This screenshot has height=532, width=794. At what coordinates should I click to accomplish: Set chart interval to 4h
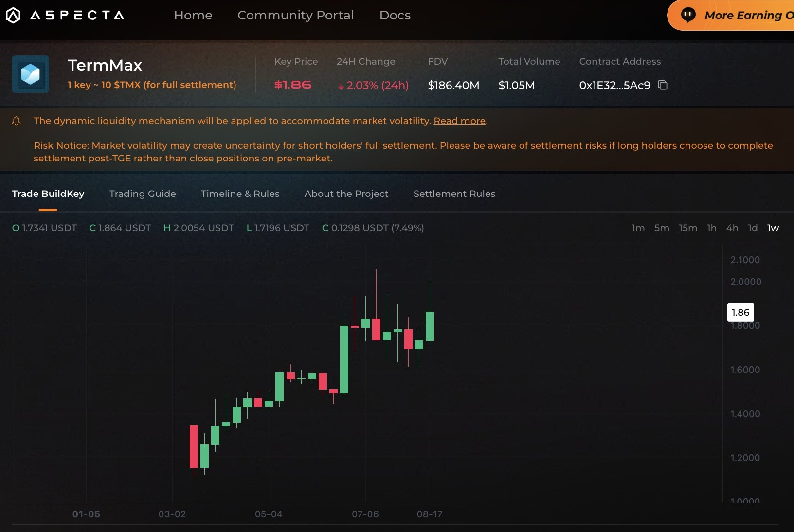point(732,228)
